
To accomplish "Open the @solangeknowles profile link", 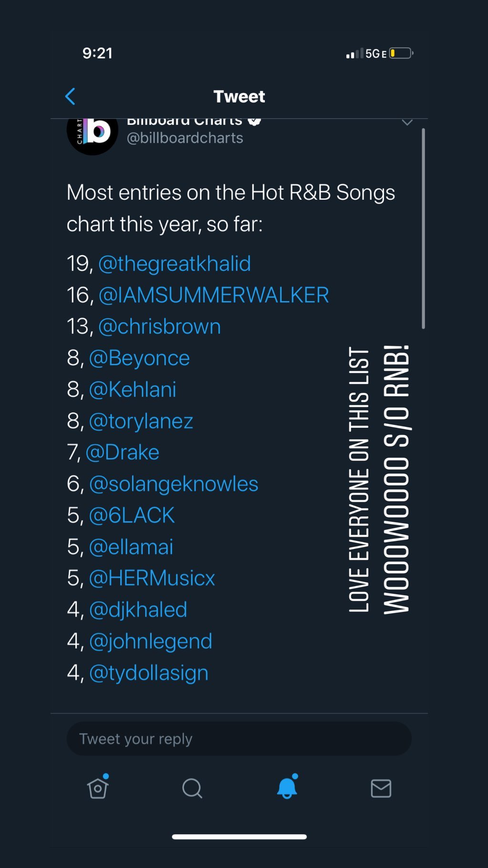I will [x=174, y=484].
